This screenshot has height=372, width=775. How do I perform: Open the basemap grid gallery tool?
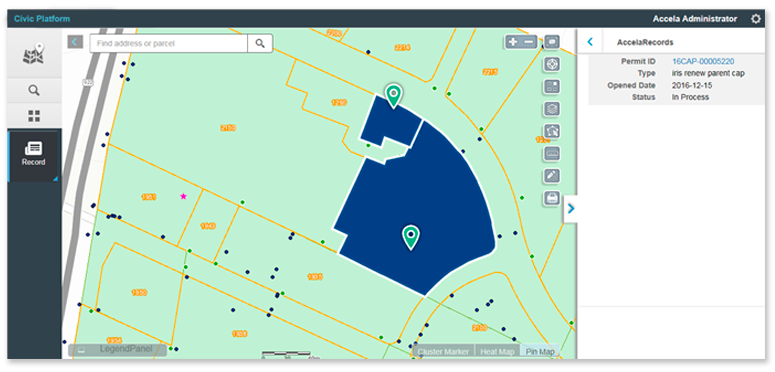coord(552,86)
